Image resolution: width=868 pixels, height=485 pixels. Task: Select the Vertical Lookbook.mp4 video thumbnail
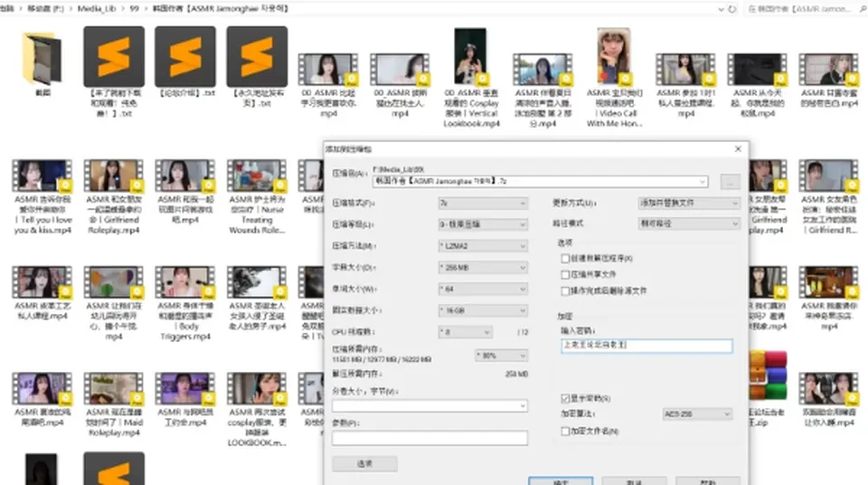click(470, 56)
